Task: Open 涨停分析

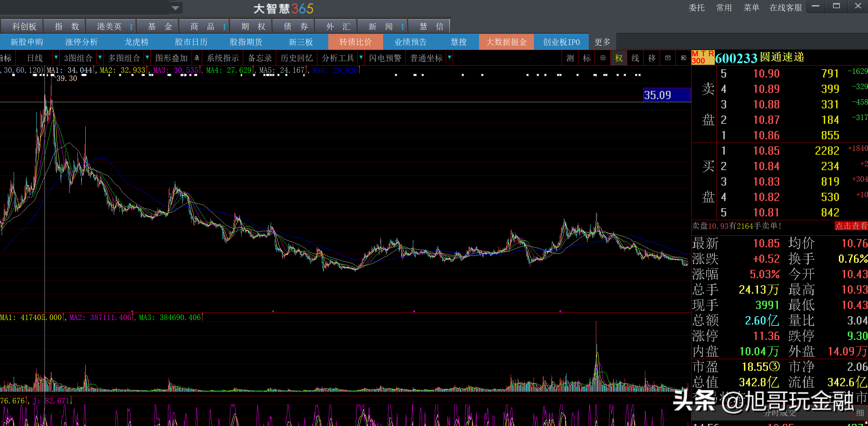Action: coord(82,42)
